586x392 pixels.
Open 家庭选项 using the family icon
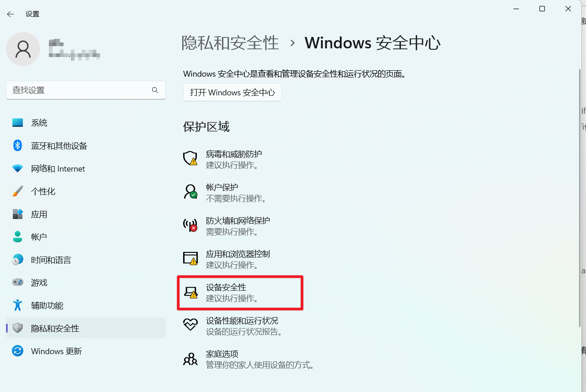pyautogui.click(x=190, y=359)
